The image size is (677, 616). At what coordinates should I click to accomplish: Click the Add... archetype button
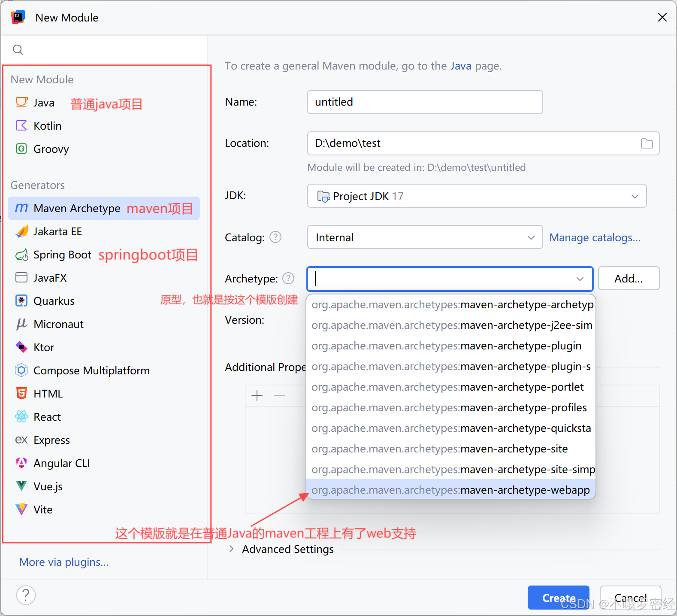pos(629,279)
